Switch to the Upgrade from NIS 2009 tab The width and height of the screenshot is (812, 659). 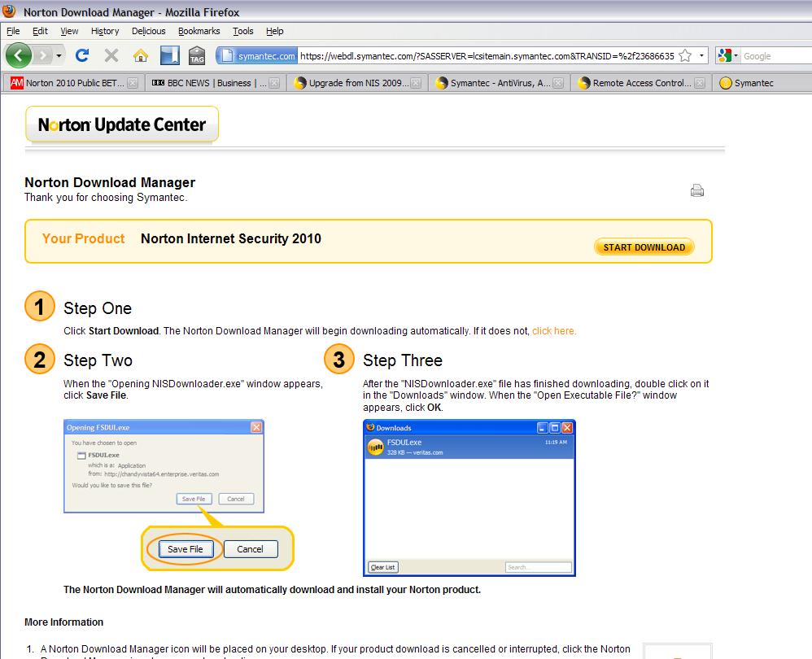coord(356,83)
